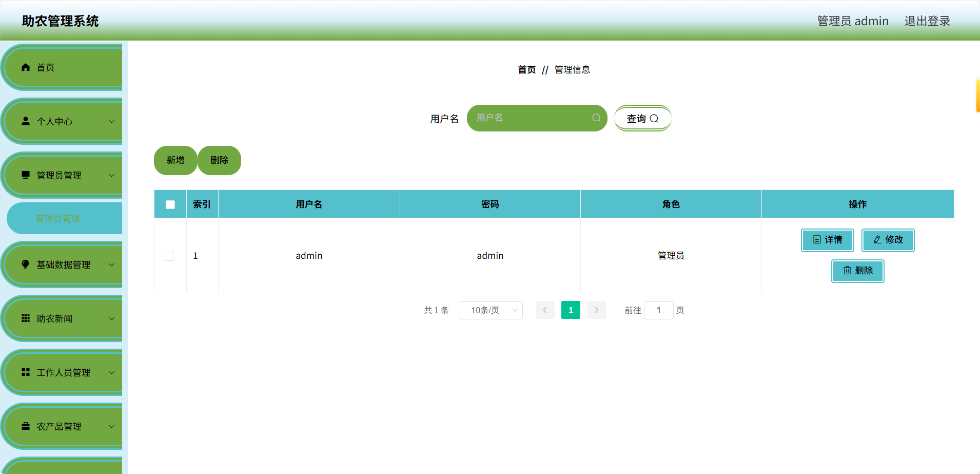The image size is (980, 474).
Task: Open the 首页 sidebar menu item
Action: pos(62,67)
